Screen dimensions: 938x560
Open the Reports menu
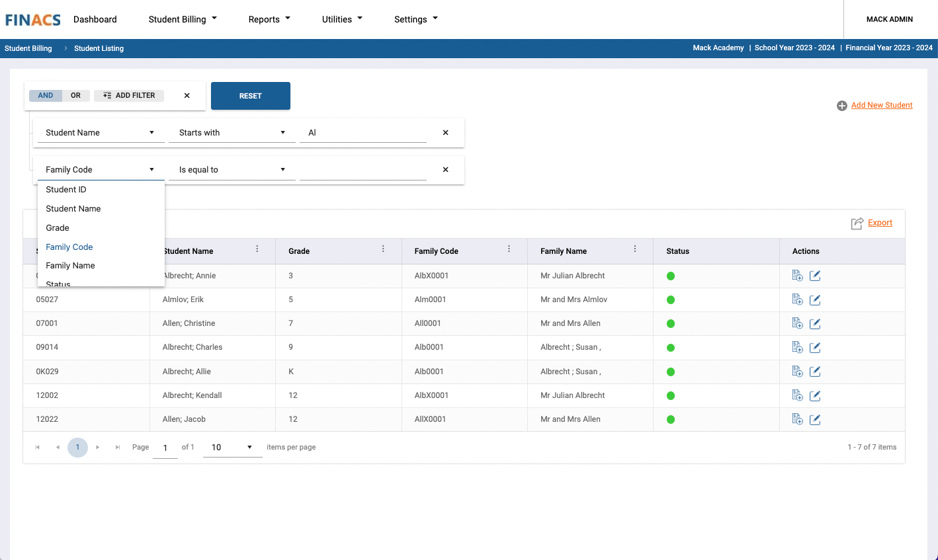pyautogui.click(x=269, y=19)
